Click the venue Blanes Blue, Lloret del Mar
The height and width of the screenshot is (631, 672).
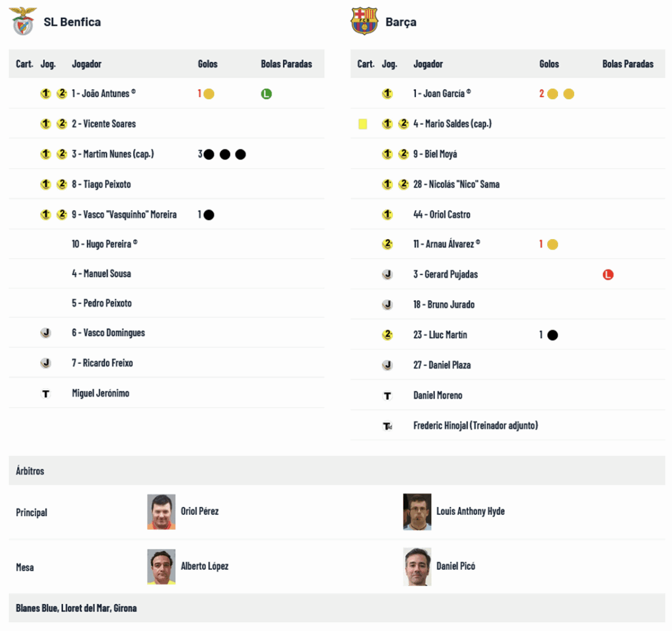tap(76, 609)
